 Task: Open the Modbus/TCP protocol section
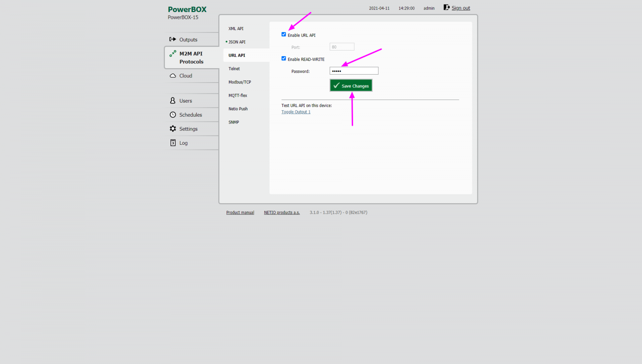point(240,82)
